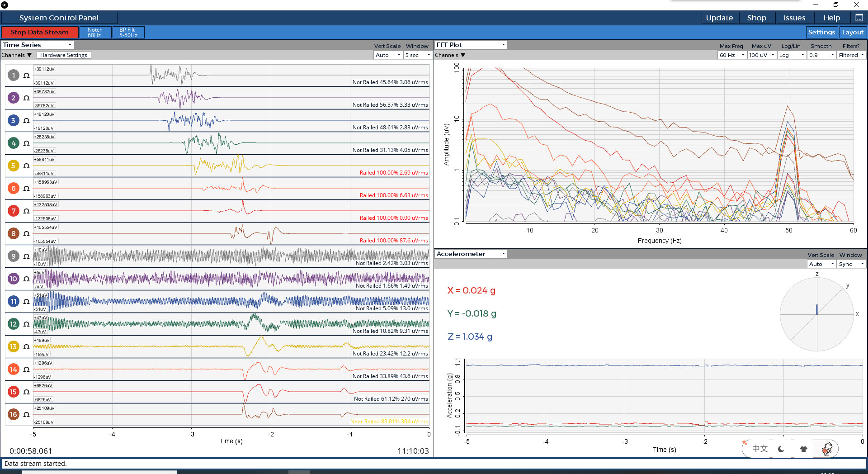Click impedance ohm icon for channel 8
The width and height of the screenshot is (868, 474).
(x=26, y=234)
